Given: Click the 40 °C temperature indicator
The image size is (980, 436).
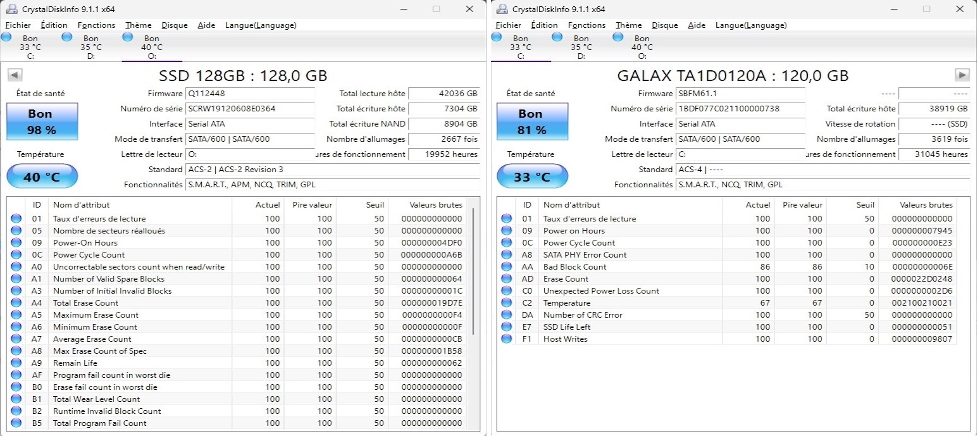Looking at the screenshot, I should click(42, 177).
